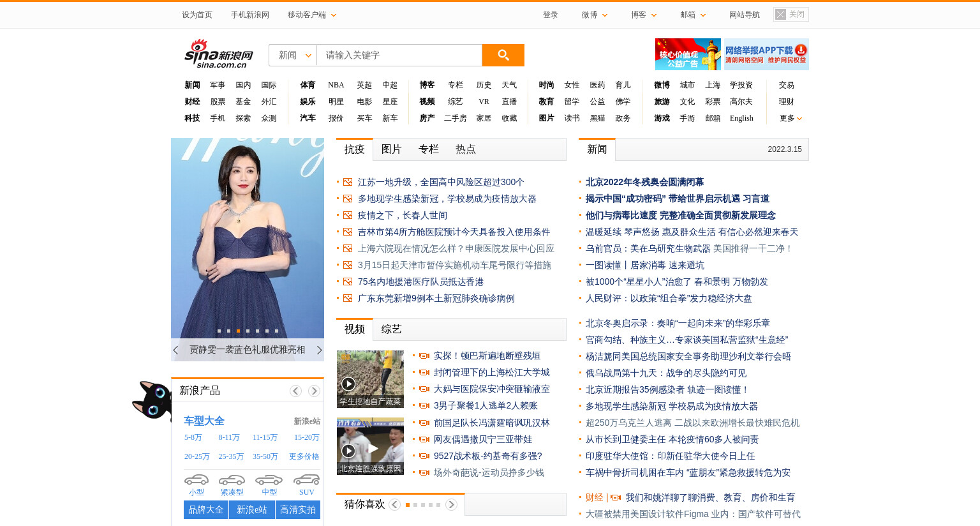
Task: Switch to the 图片 tab
Action: 392,149
